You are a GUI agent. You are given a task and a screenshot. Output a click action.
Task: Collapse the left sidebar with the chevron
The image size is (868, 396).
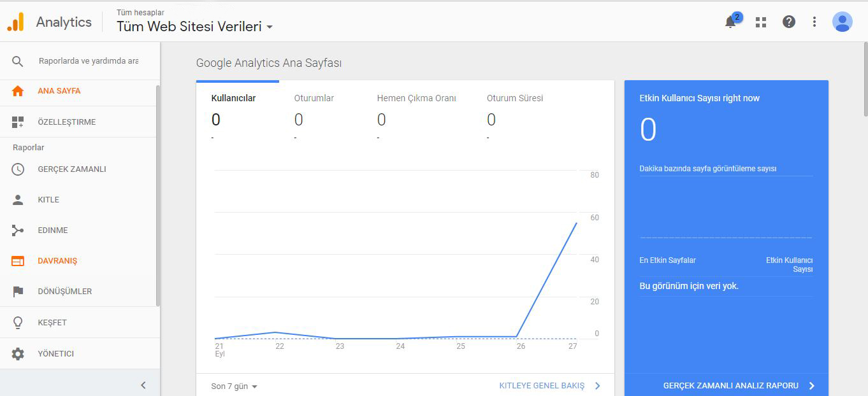(143, 385)
